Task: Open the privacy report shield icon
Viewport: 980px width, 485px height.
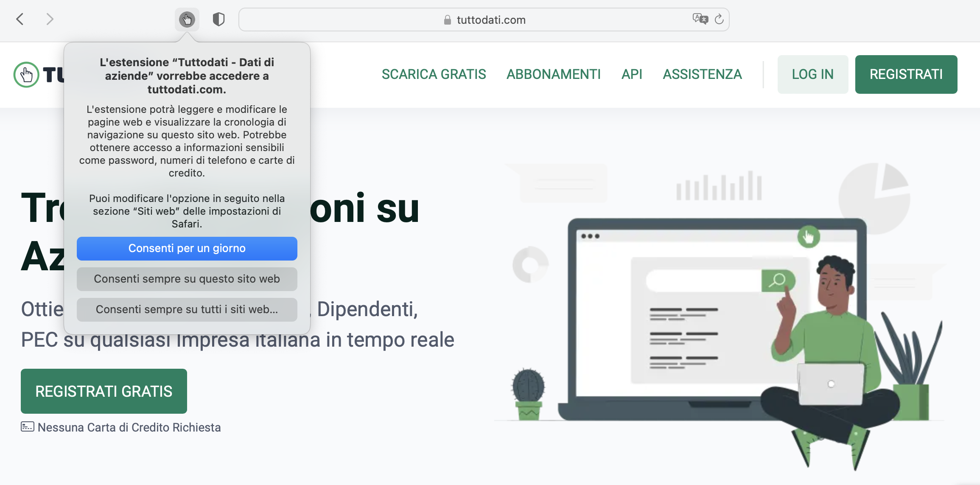Action: [218, 20]
